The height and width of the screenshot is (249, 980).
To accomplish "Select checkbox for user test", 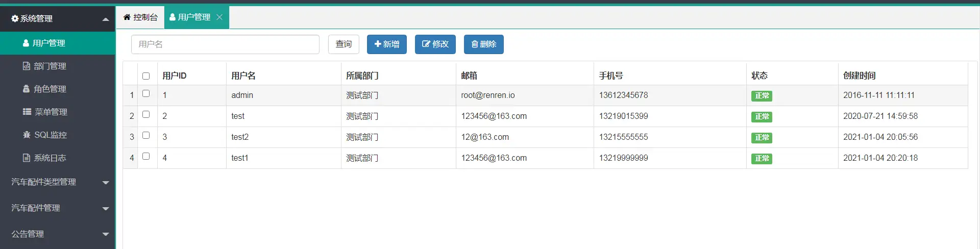I will click(146, 114).
